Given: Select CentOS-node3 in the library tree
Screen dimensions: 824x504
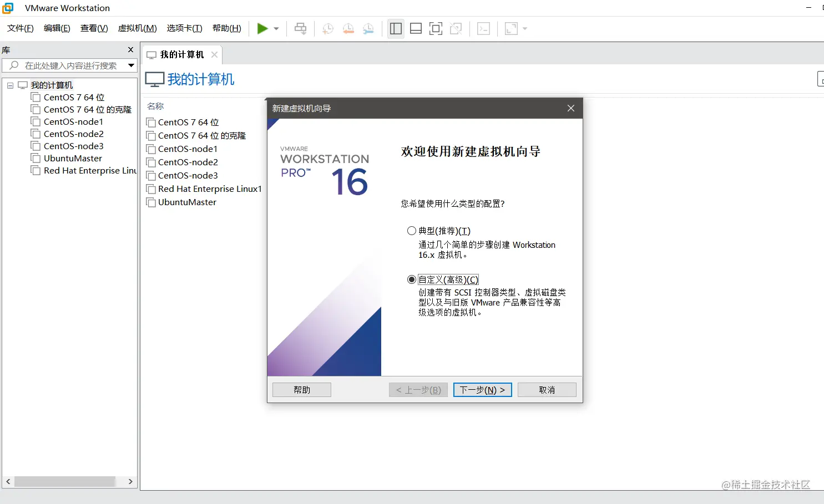Looking at the screenshot, I should coord(73,146).
